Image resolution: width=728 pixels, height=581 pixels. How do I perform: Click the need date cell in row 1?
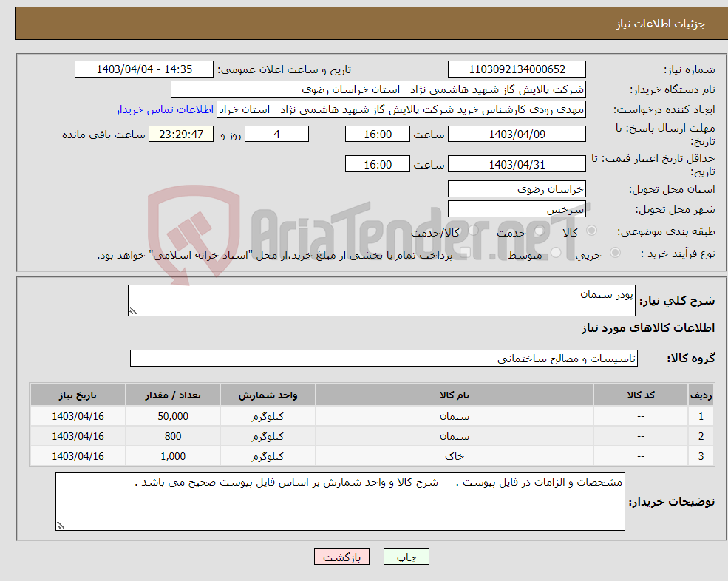pyautogui.click(x=78, y=416)
